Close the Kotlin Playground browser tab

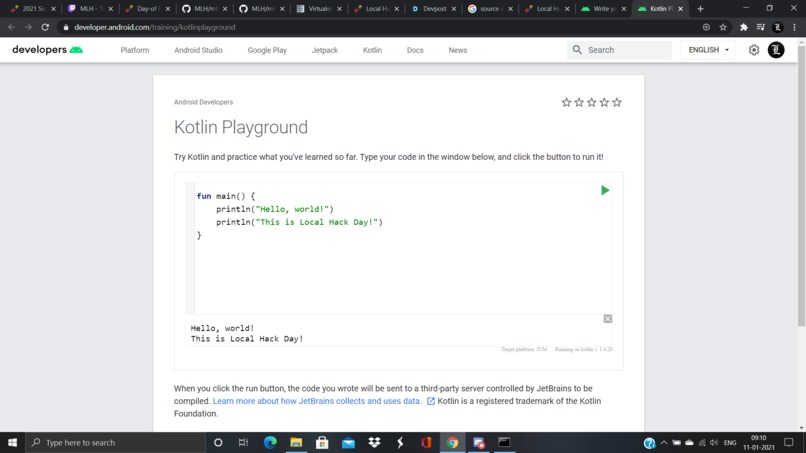[681, 9]
